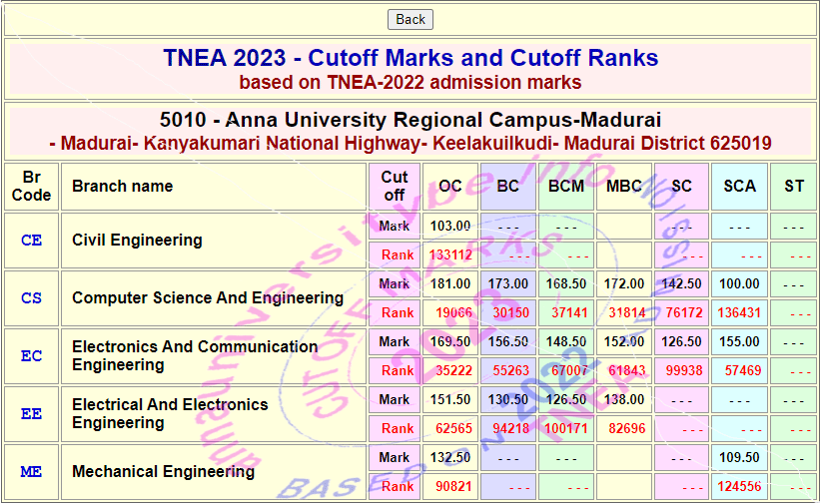Select ME SCA rank 124556

(739, 487)
